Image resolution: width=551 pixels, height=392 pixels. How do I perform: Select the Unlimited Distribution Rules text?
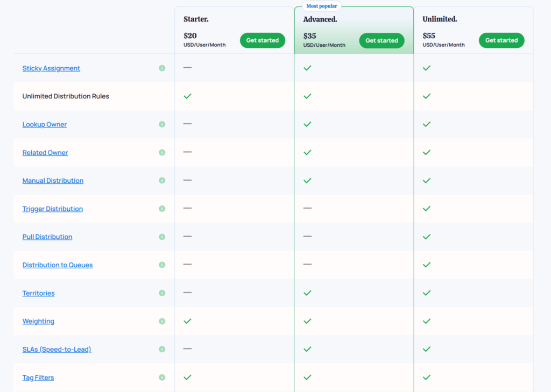tap(66, 96)
